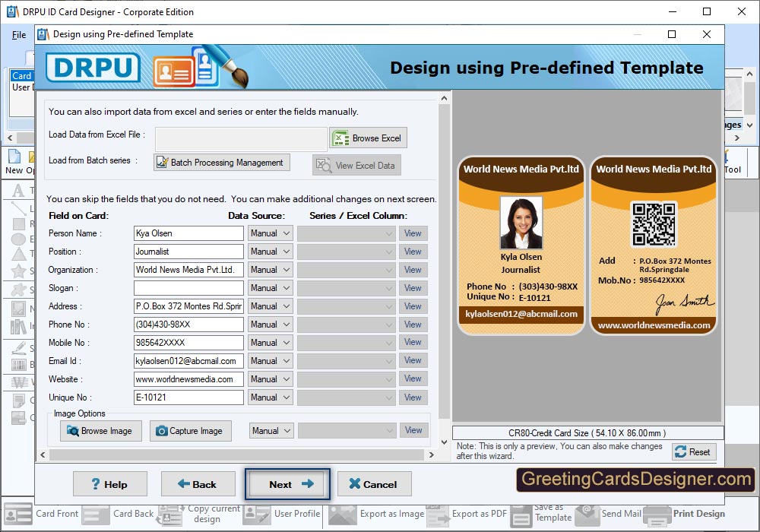Open Data Source dropdown for Phone No
This screenshot has width=760, height=532.
[x=270, y=325]
